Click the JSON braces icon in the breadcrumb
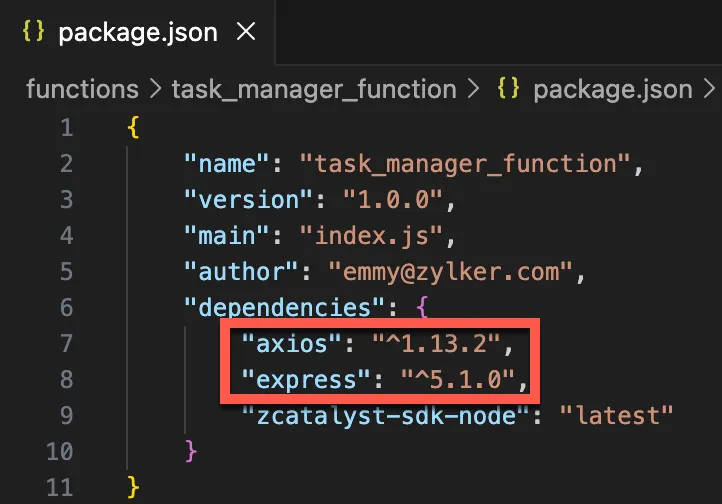The height and width of the screenshot is (504, 722). click(509, 89)
